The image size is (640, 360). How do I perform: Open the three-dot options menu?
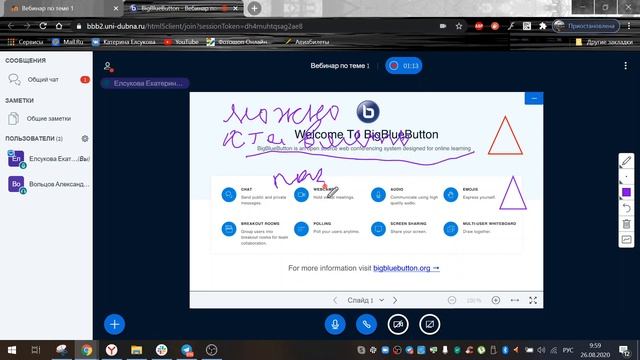[x=625, y=66]
